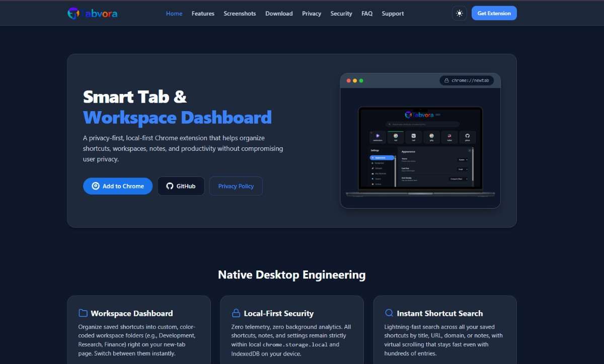Click the Add to Chrome button

(x=118, y=186)
